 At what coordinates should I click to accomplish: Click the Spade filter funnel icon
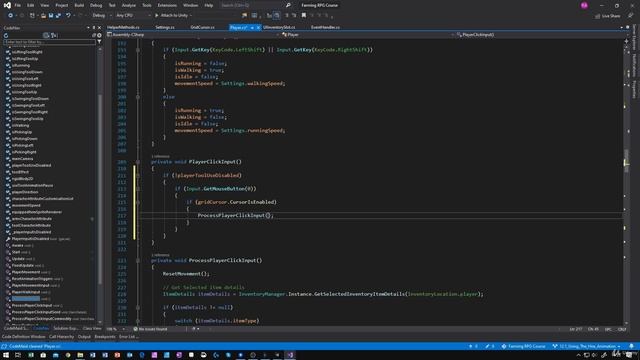point(99,42)
